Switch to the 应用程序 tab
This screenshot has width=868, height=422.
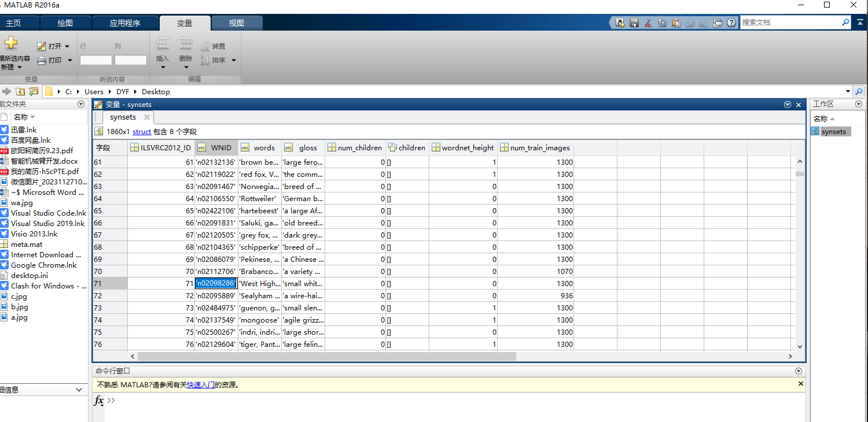tap(125, 23)
